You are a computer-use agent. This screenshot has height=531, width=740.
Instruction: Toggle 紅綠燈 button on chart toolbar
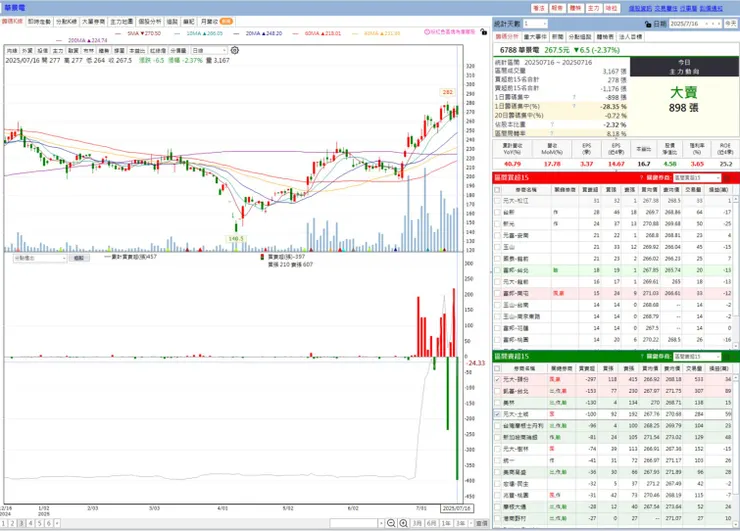(x=158, y=51)
